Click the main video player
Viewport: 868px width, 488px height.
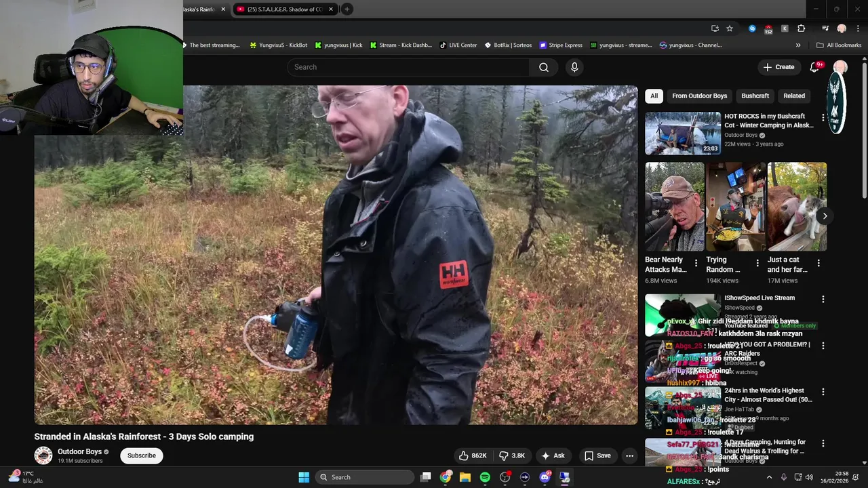click(x=336, y=255)
